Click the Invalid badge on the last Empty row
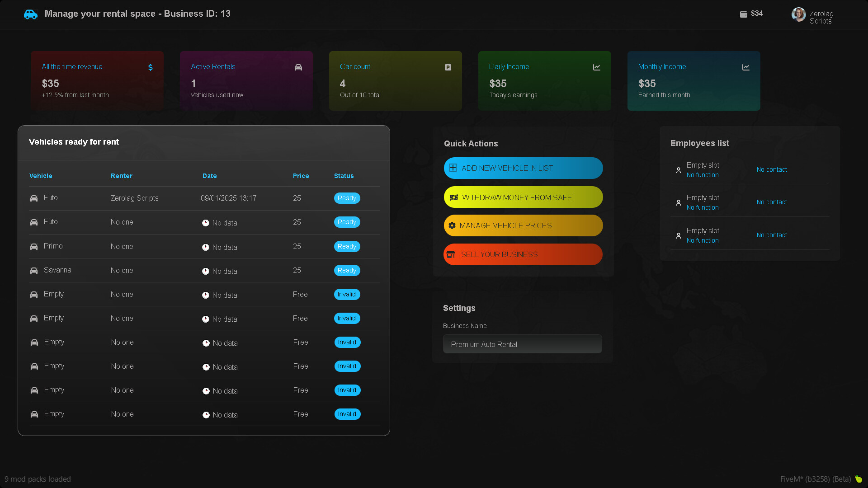Viewport: 868px width, 488px height. point(347,414)
